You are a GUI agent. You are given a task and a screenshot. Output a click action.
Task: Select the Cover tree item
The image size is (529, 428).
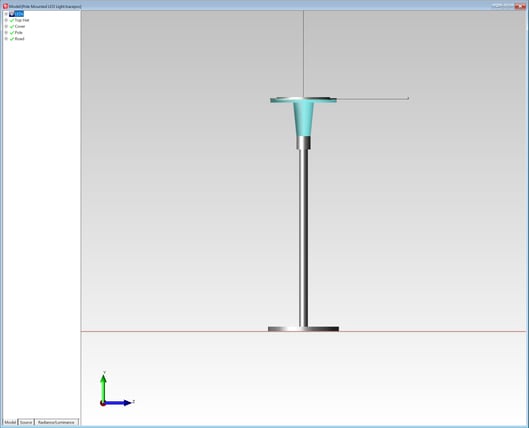click(x=20, y=26)
